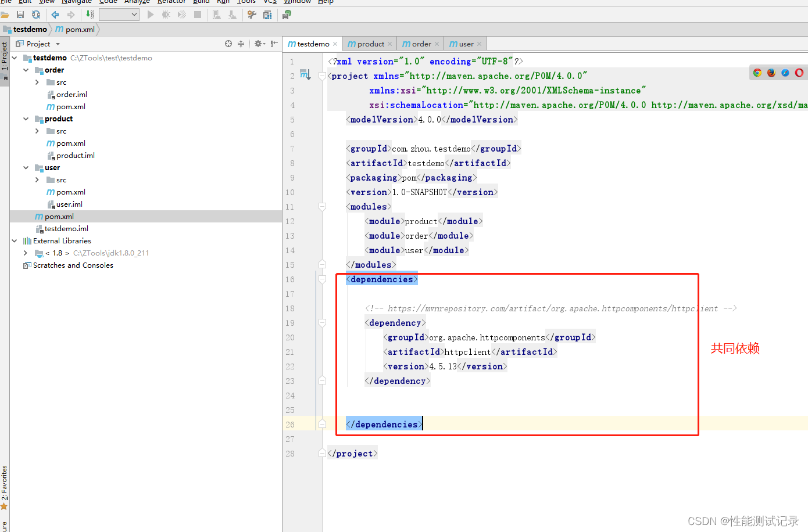Fold the dependencies block at line 16

click(x=322, y=279)
